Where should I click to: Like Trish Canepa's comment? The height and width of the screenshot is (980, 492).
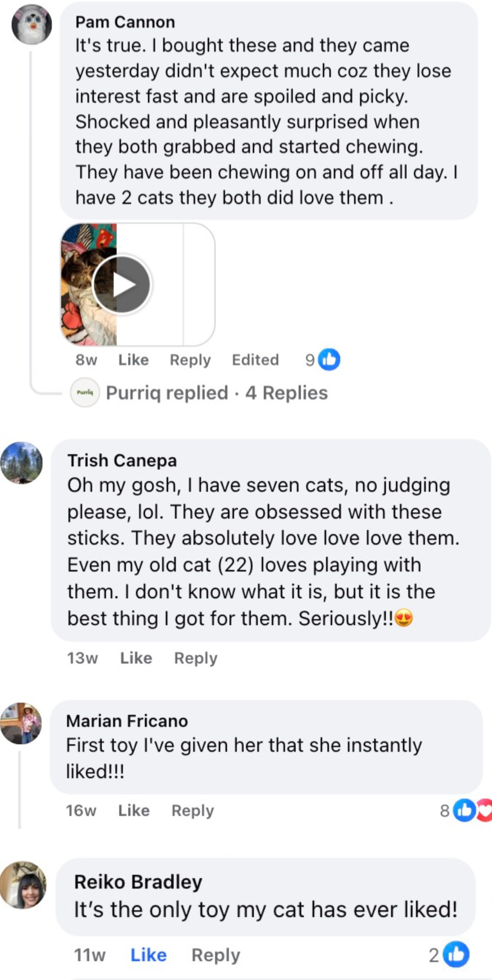[136, 658]
